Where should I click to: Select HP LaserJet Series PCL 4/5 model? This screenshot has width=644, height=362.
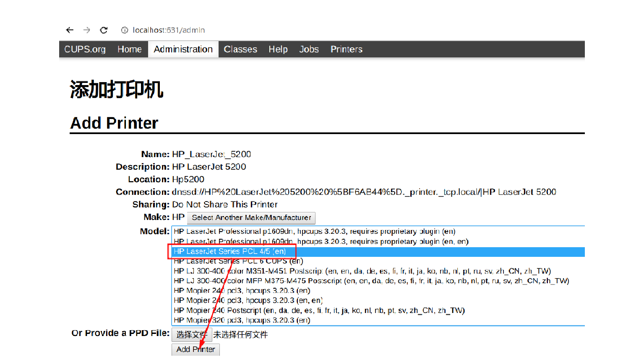click(x=230, y=251)
